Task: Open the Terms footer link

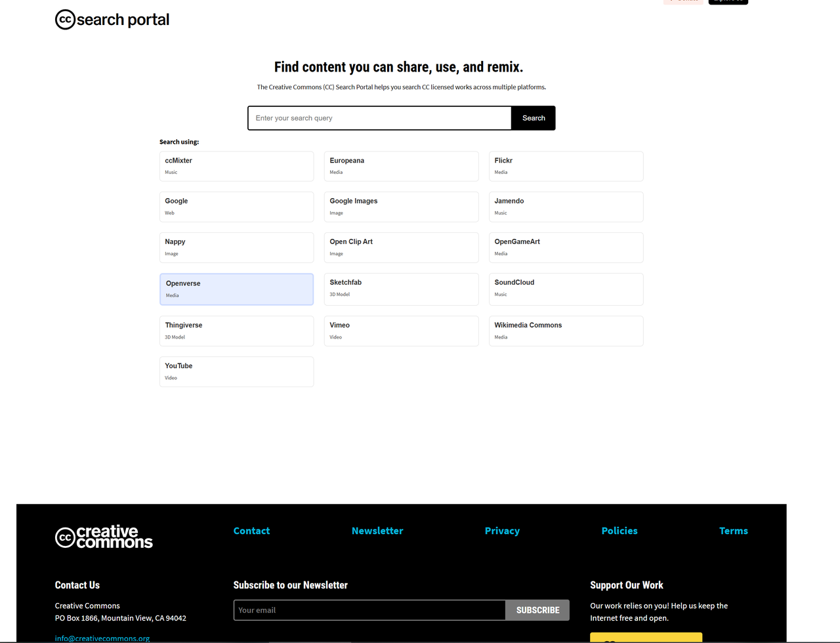Action: 734,531
